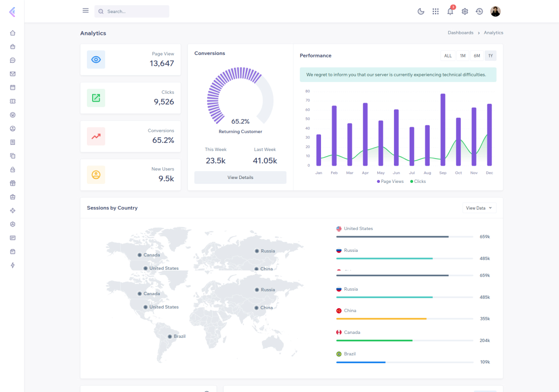This screenshot has width=559, height=392.
Task: Open the chat bubble sidebar icon
Action: 13,60
